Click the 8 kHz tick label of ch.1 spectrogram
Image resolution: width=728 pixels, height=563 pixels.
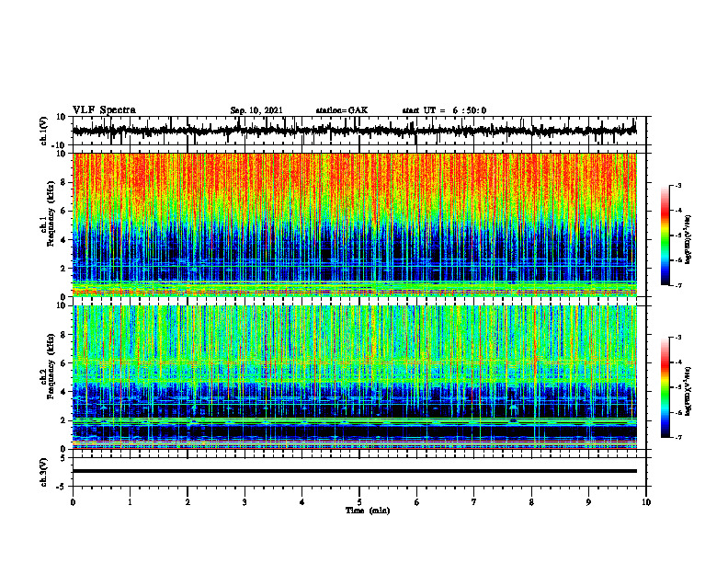63,182
